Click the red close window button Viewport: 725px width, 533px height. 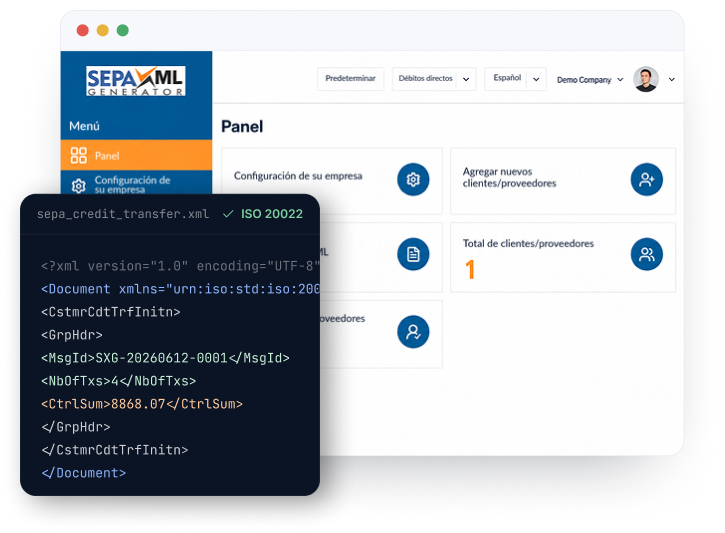83,31
